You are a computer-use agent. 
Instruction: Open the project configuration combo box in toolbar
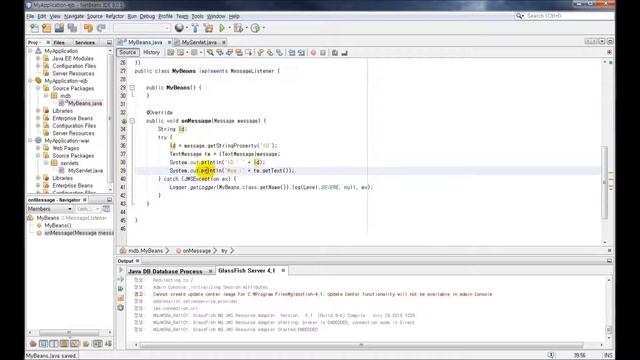click(142, 28)
